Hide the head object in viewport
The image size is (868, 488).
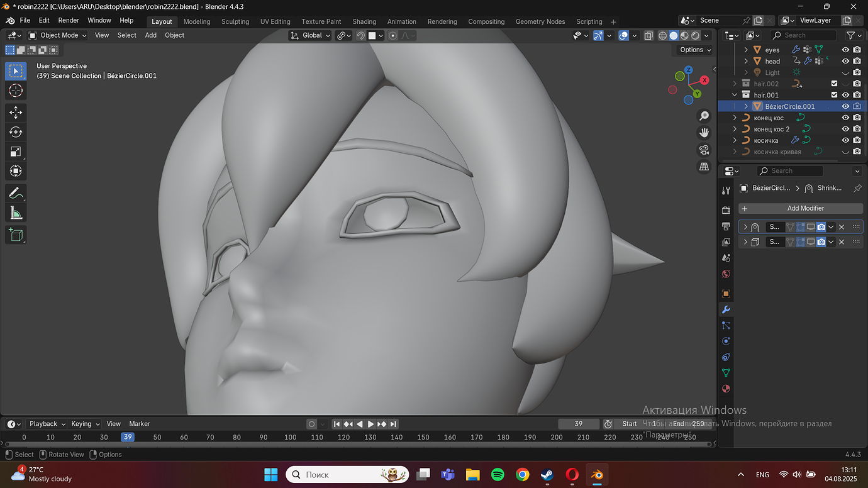845,61
